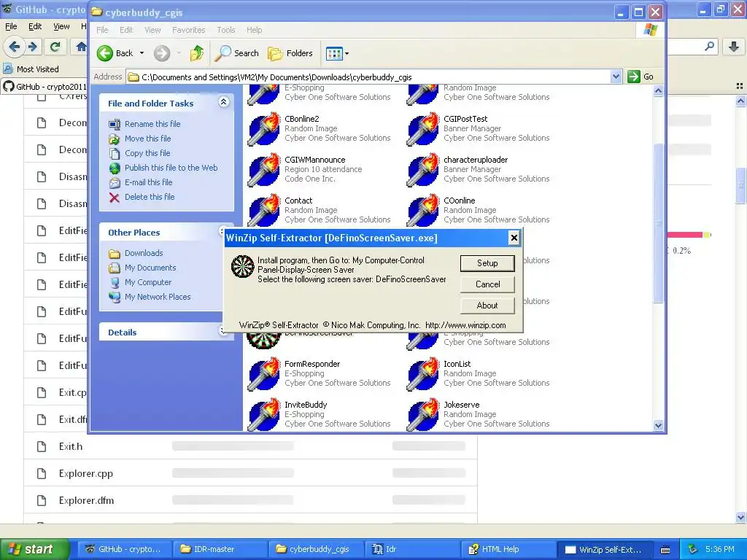Click the browser home button
This screenshot has height=560, width=747.
[x=81, y=47]
